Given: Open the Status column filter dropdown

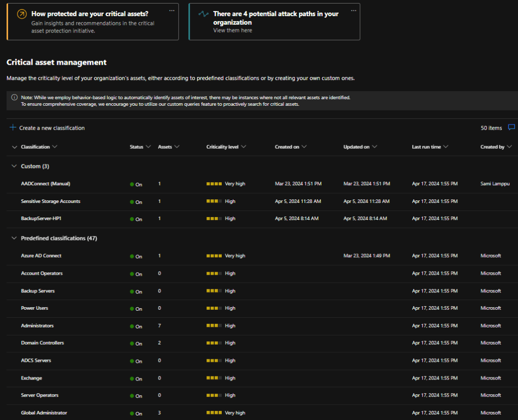Looking at the screenshot, I should pos(148,147).
